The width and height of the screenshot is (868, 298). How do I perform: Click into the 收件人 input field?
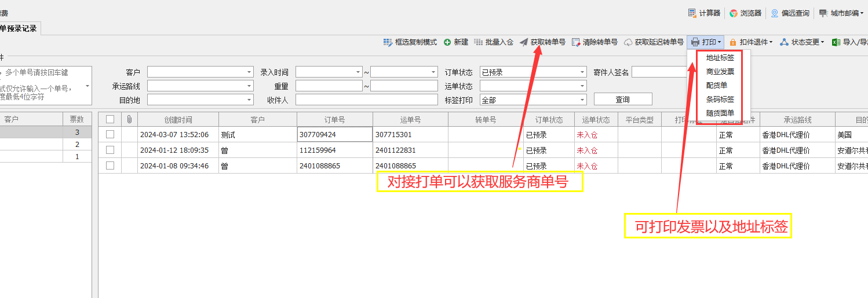366,100
